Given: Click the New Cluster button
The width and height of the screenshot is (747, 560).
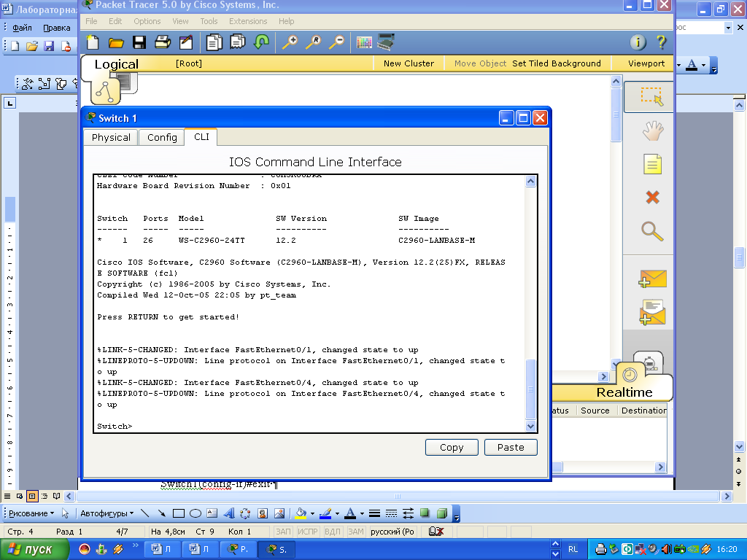Looking at the screenshot, I should tap(409, 63).
